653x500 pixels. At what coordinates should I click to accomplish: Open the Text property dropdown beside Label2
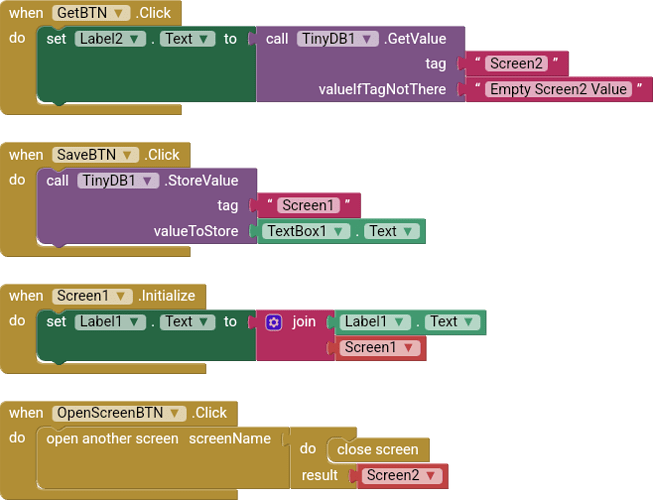click(187, 39)
